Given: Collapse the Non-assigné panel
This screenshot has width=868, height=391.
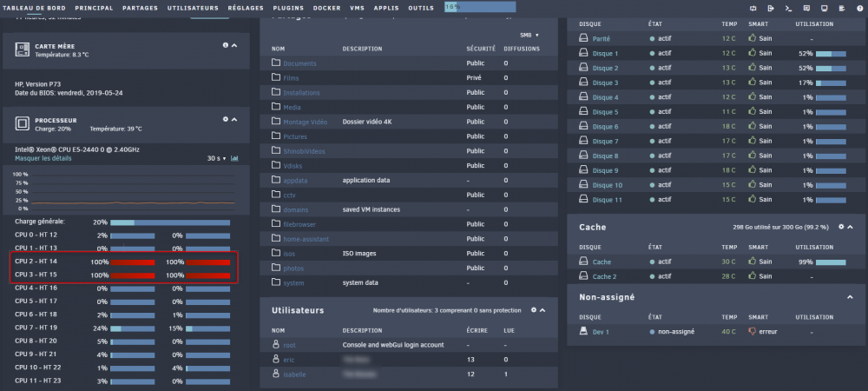Looking at the screenshot, I should (851, 297).
